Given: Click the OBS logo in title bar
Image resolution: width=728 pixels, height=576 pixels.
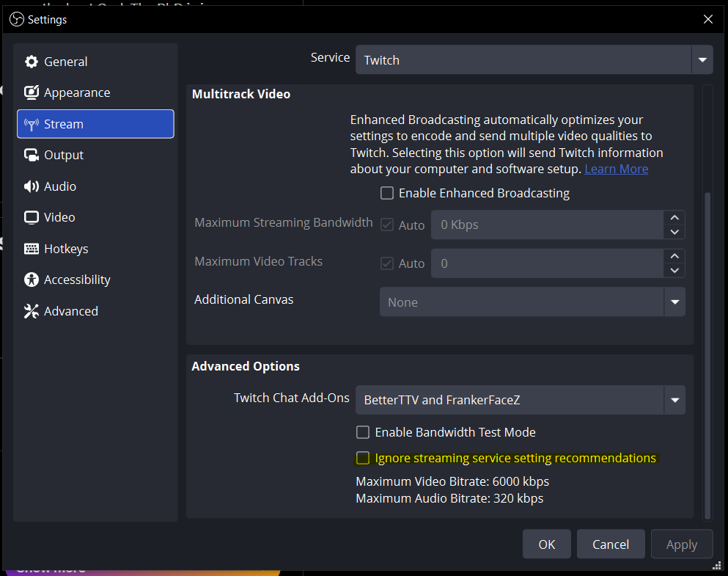Looking at the screenshot, I should coord(17,19).
